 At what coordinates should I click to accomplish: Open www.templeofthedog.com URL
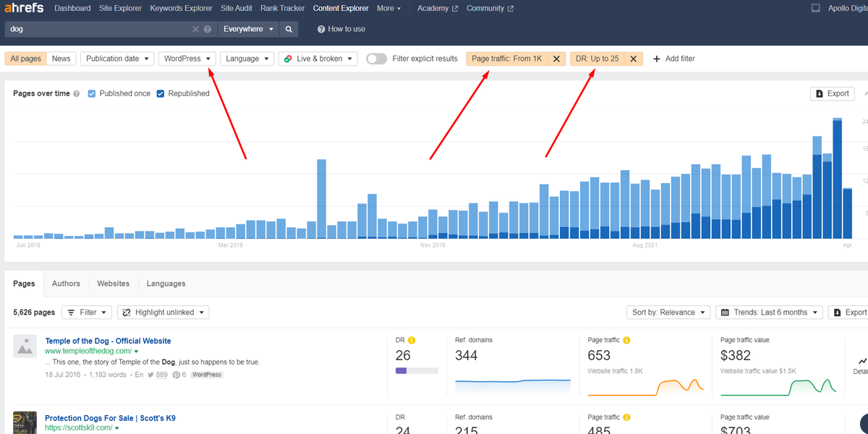point(88,352)
